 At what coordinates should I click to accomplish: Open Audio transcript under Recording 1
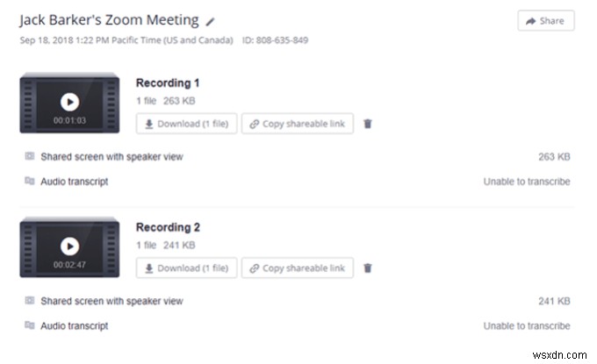75,182
